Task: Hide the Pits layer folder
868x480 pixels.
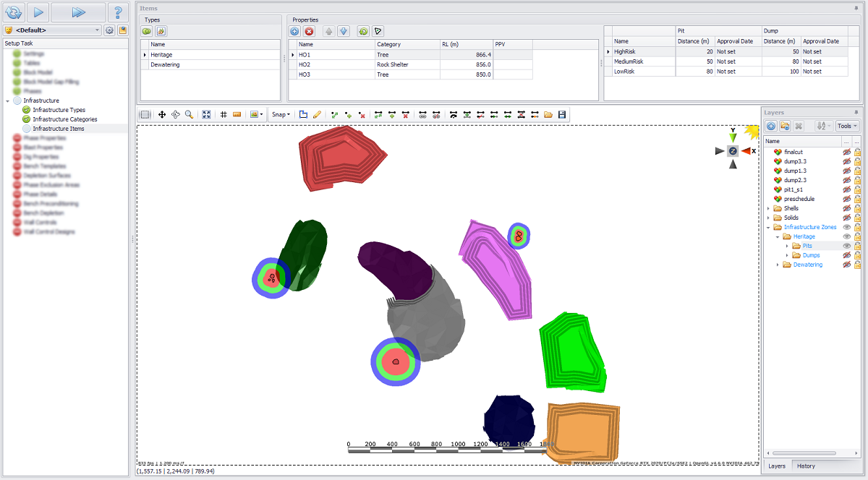Action: click(846, 246)
